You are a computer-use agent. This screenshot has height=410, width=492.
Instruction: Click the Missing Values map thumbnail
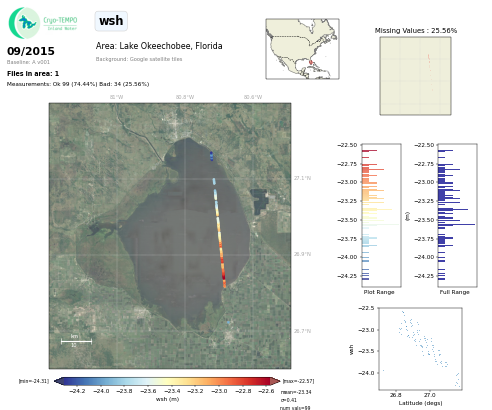coord(415,76)
